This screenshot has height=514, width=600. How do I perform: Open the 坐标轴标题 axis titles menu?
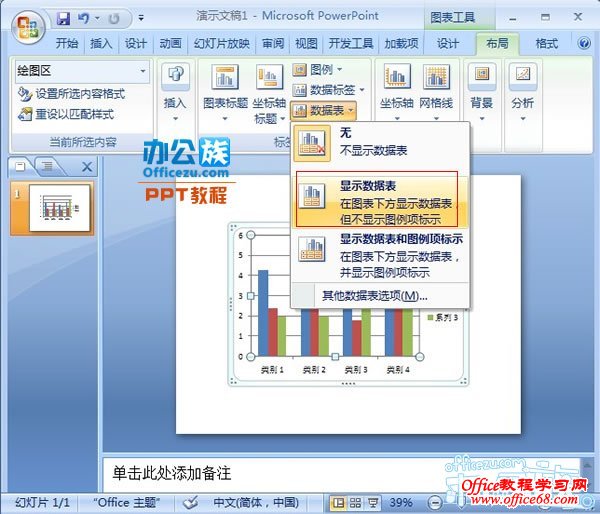269,94
